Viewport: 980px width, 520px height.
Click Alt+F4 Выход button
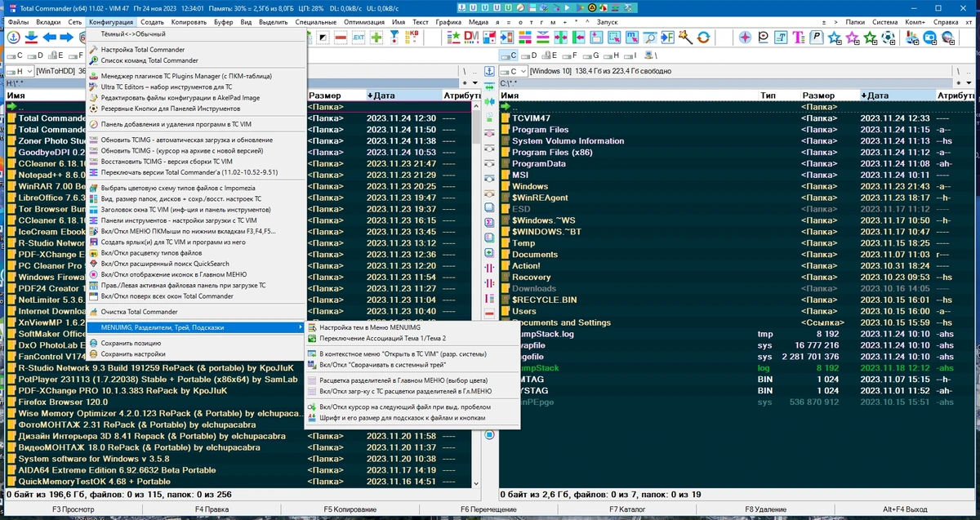coord(904,509)
